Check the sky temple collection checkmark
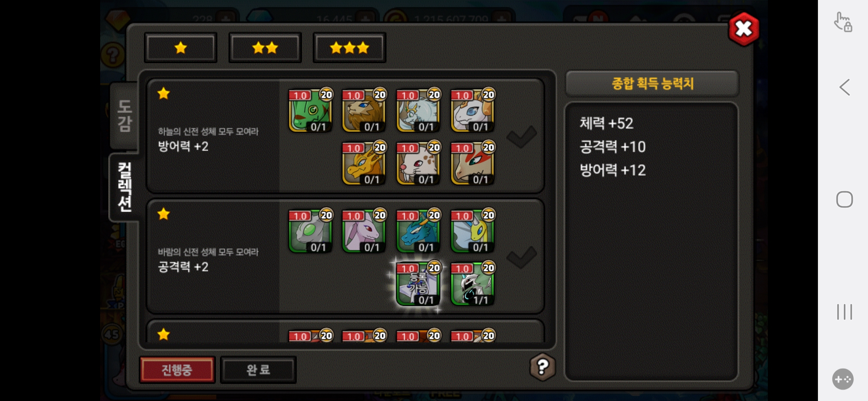 point(522,136)
